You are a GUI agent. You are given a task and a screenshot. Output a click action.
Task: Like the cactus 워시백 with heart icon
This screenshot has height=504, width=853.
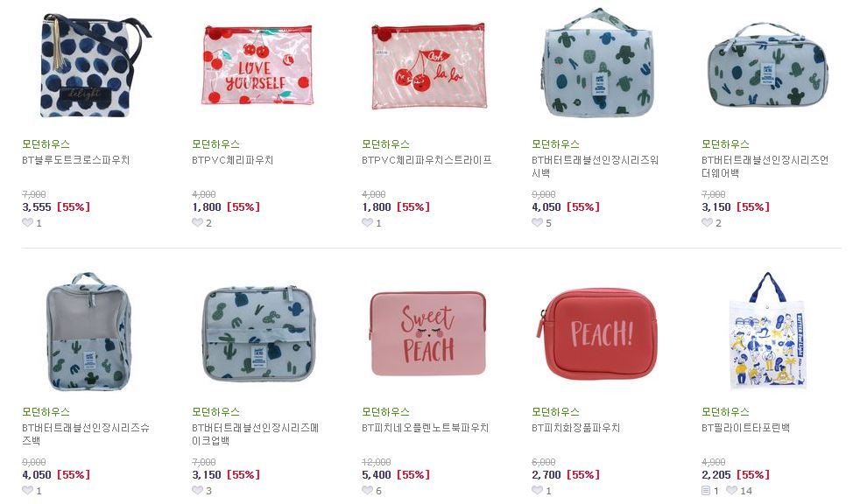pyautogui.click(x=537, y=222)
